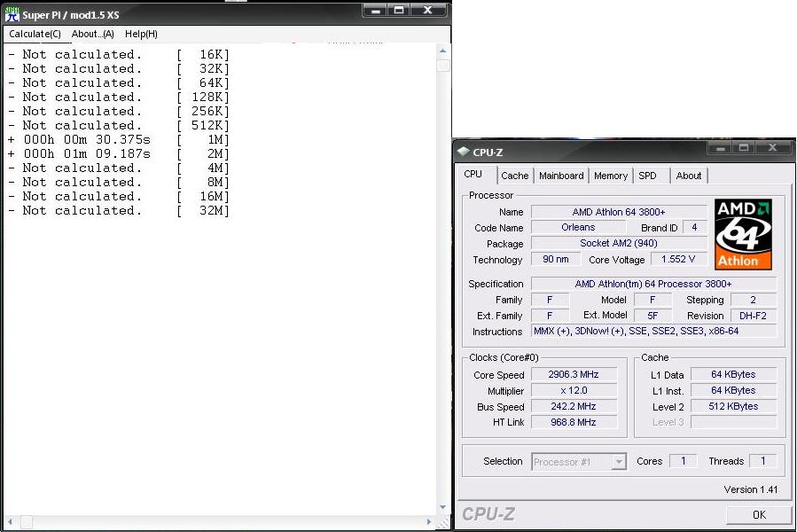This screenshot has height=532, width=797.
Task: Click the Bus Speed value '242.2 MHz'
Action: point(574,406)
